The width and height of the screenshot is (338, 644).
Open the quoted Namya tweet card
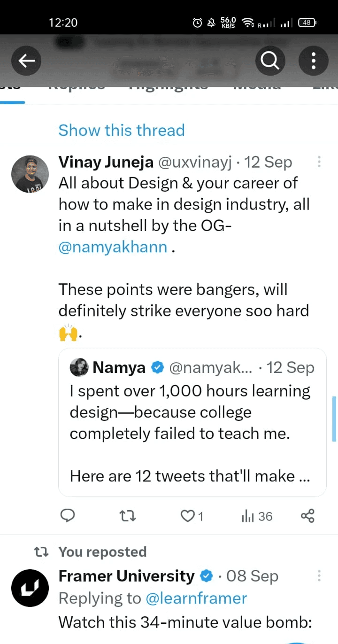pyautogui.click(x=192, y=423)
